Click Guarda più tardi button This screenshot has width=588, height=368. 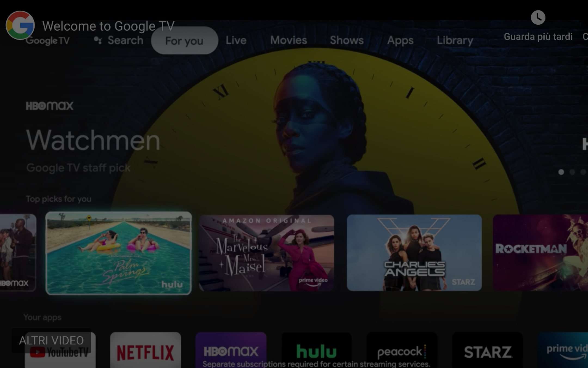coord(538,24)
